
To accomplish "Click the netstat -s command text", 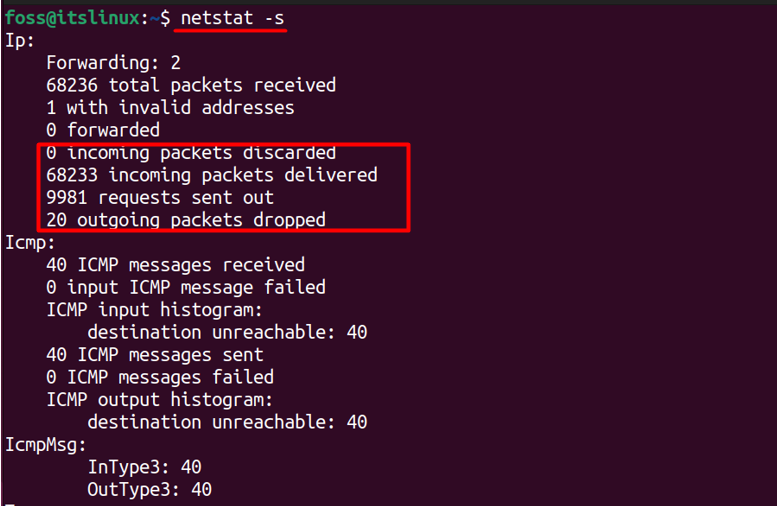I will pyautogui.click(x=233, y=17).
